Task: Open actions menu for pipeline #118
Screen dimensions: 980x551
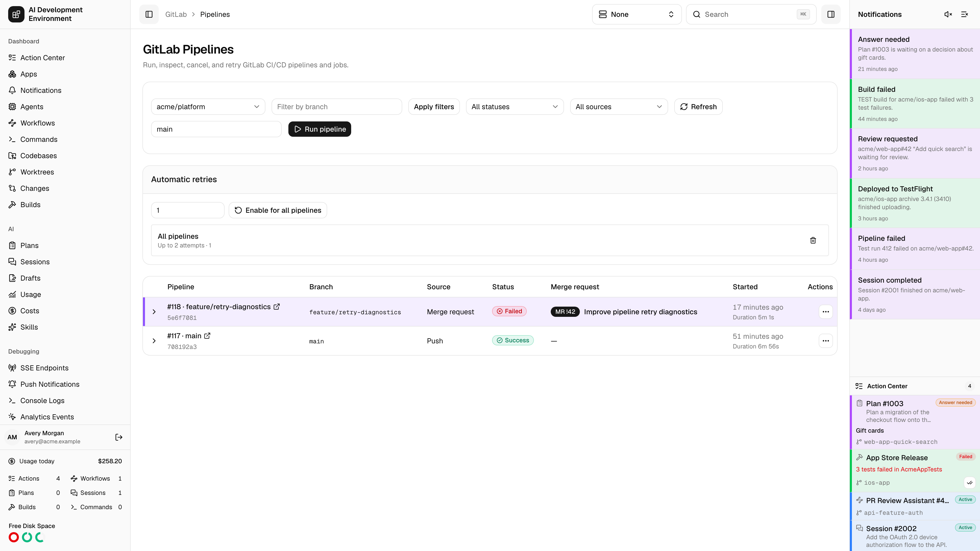Action: [x=826, y=312]
